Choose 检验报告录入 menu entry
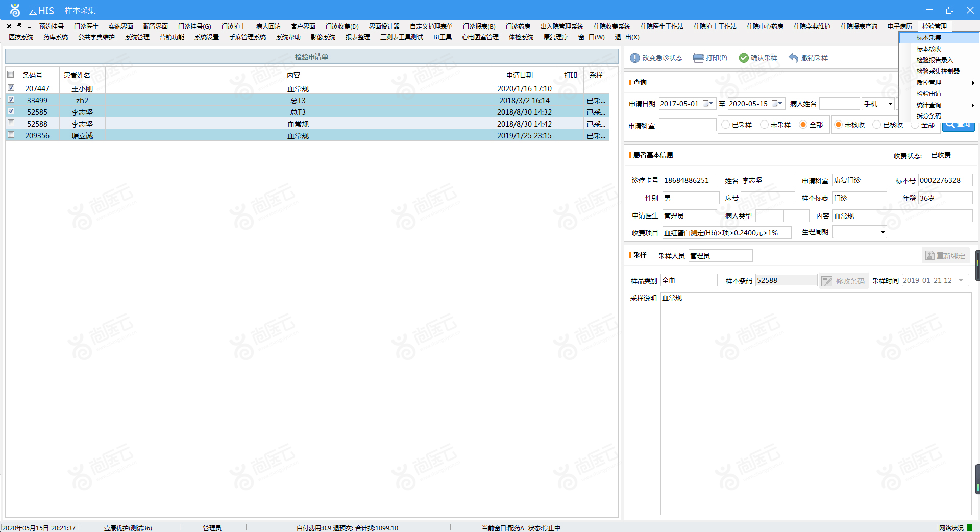Viewport: 980px width, 532px height. click(x=939, y=60)
